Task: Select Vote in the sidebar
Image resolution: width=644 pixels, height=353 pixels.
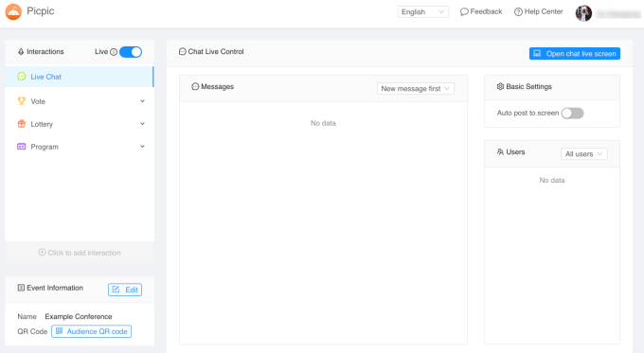Action: (80, 101)
